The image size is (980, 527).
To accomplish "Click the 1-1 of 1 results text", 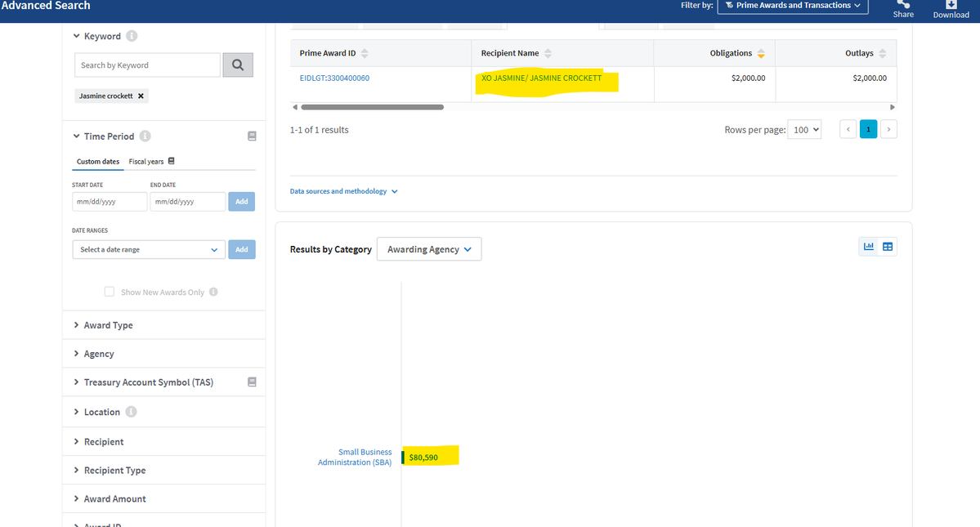I will [x=320, y=130].
